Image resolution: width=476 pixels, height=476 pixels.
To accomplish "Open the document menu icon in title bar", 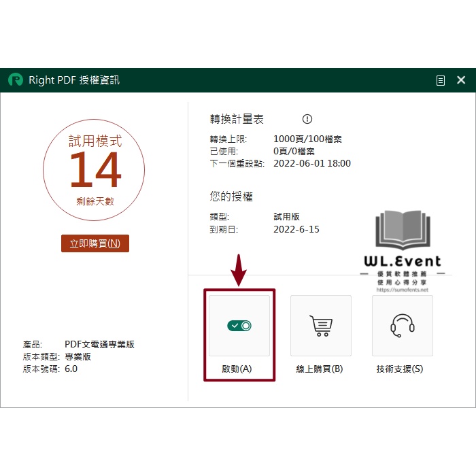I will (441, 80).
